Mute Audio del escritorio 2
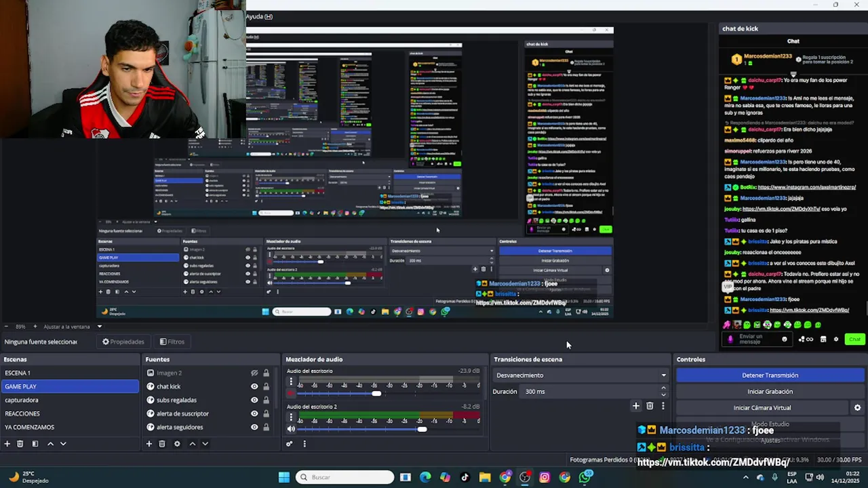The image size is (868, 488). coord(291,428)
